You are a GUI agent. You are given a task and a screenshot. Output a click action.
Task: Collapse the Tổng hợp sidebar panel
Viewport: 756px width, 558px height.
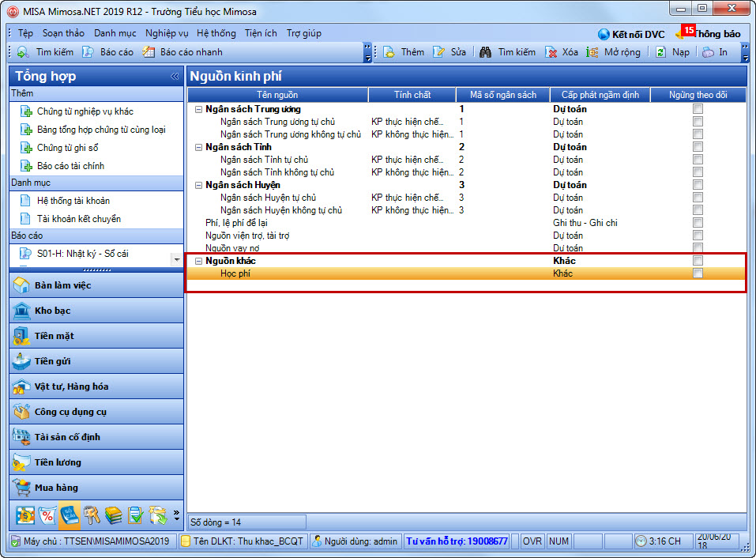(x=175, y=76)
